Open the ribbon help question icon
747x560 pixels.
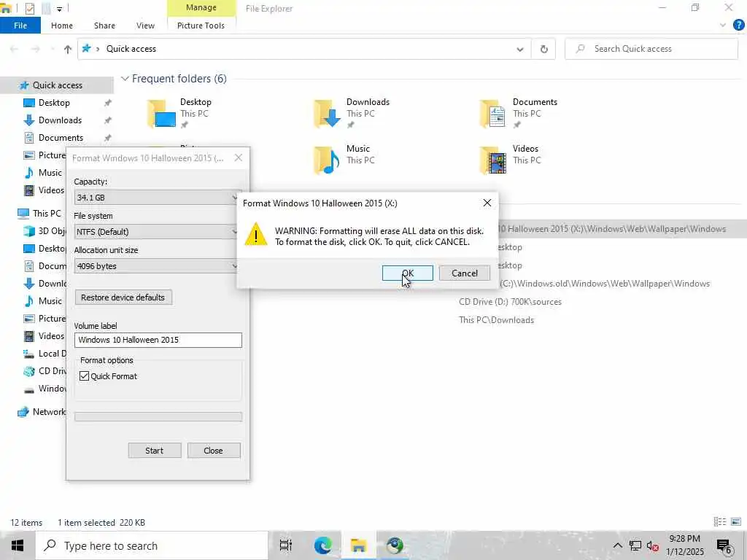point(738,25)
